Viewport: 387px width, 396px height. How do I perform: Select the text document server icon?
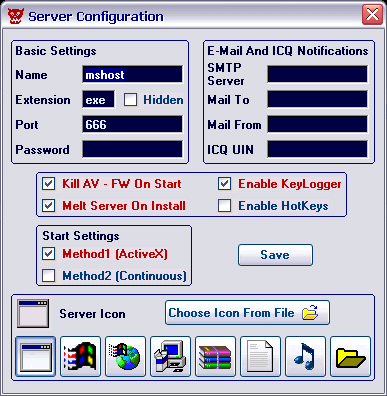click(260, 356)
